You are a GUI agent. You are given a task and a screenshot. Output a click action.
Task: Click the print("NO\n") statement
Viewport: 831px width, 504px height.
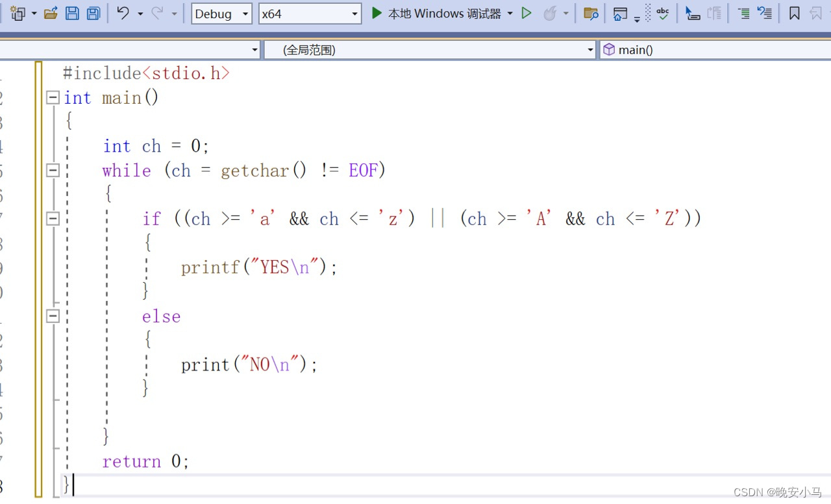pyautogui.click(x=249, y=365)
